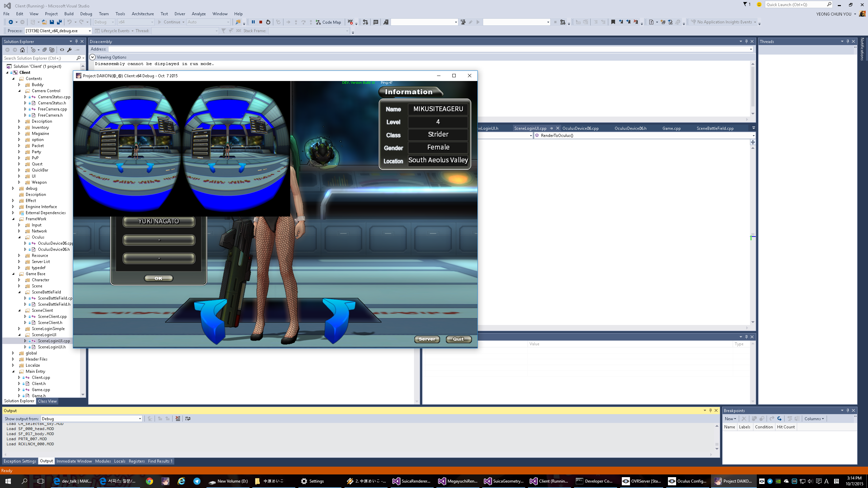Open Solution Explorer Properties wrench icon
Image resolution: width=868 pixels, height=488 pixels.
point(70,50)
